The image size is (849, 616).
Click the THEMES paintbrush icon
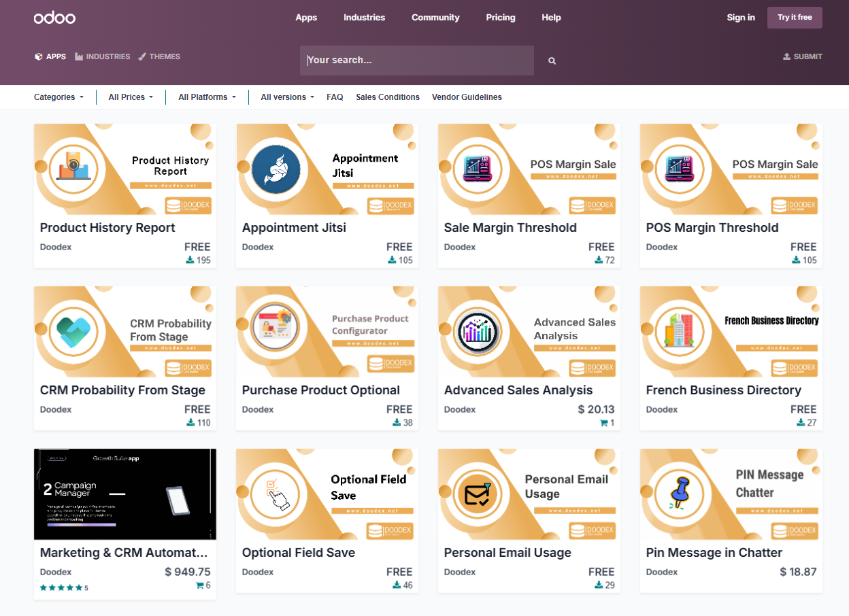tap(142, 56)
